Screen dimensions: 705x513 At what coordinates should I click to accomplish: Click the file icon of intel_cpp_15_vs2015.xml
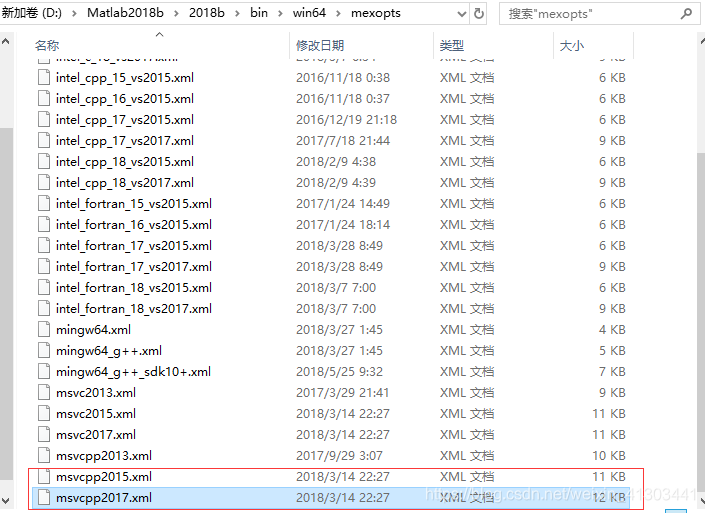click(x=44, y=77)
